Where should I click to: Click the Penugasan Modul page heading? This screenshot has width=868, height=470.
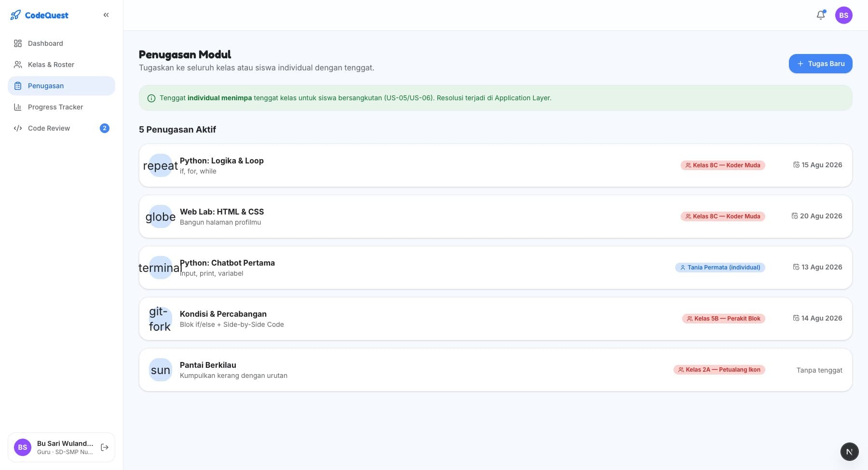point(185,54)
